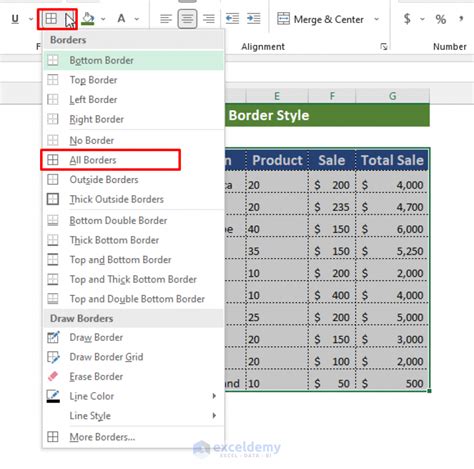Screen dimensions: 474x469
Task: Apply Thick Outside Borders
Action: click(x=134, y=199)
